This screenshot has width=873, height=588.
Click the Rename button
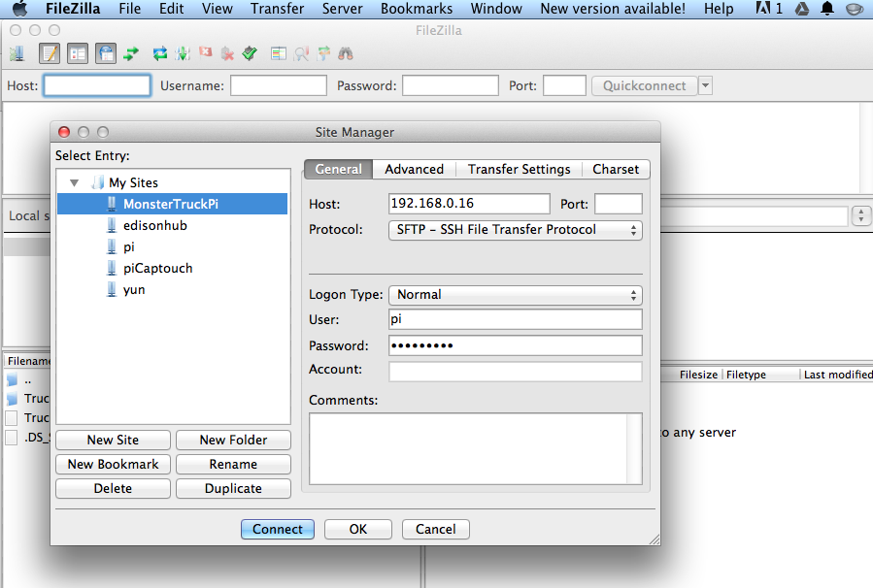pyautogui.click(x=233, y=465)
